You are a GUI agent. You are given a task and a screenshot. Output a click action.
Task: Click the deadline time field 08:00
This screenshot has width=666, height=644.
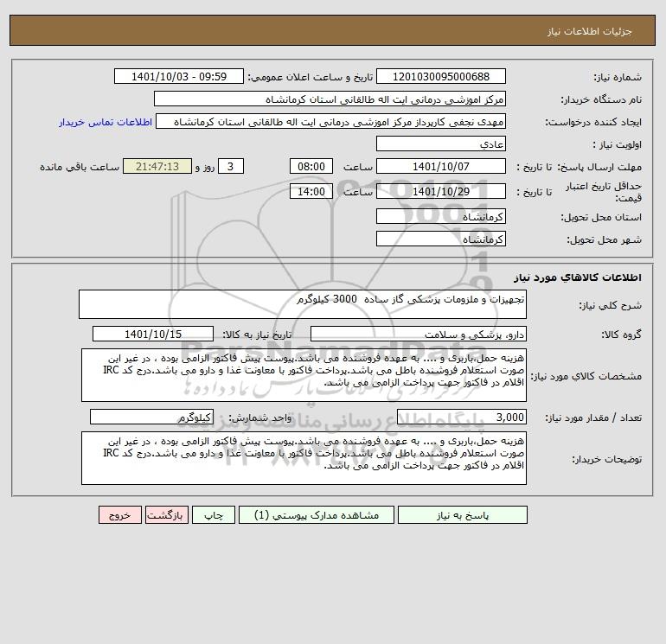(x=311, y=167)
